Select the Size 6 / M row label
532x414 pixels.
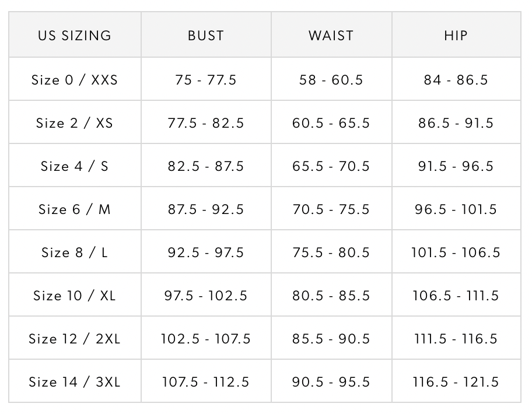pyautogui.click(x=75, y=209)
